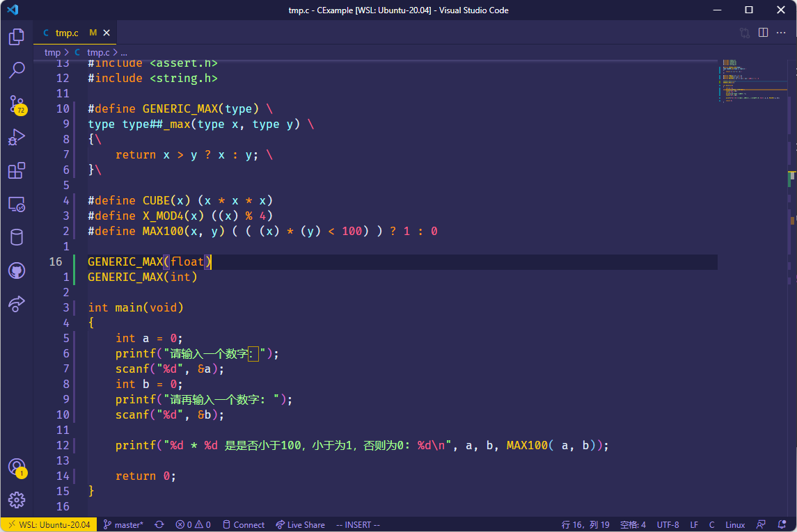Open the Manage settings gear
The height and width of the screenshot is (532, 797).
point(17,500)
